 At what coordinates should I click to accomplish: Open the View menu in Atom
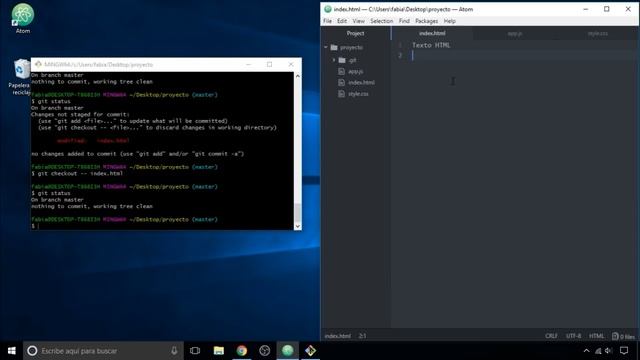358,21
